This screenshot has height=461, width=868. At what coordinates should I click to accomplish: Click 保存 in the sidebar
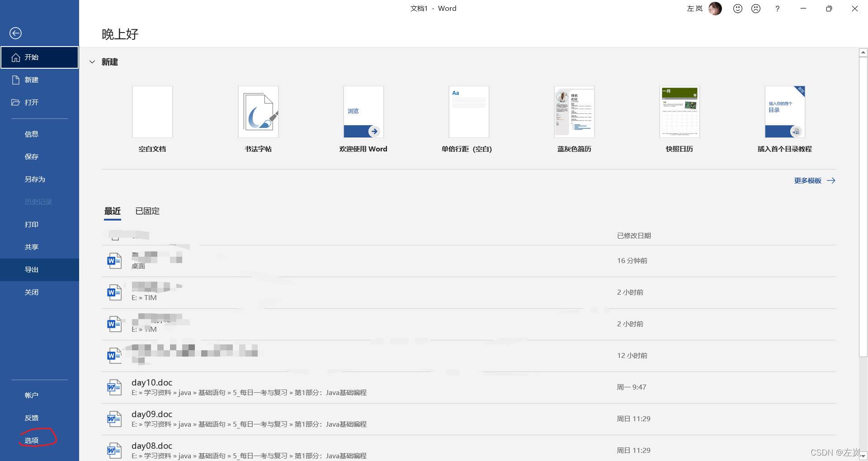click(39, 157)
